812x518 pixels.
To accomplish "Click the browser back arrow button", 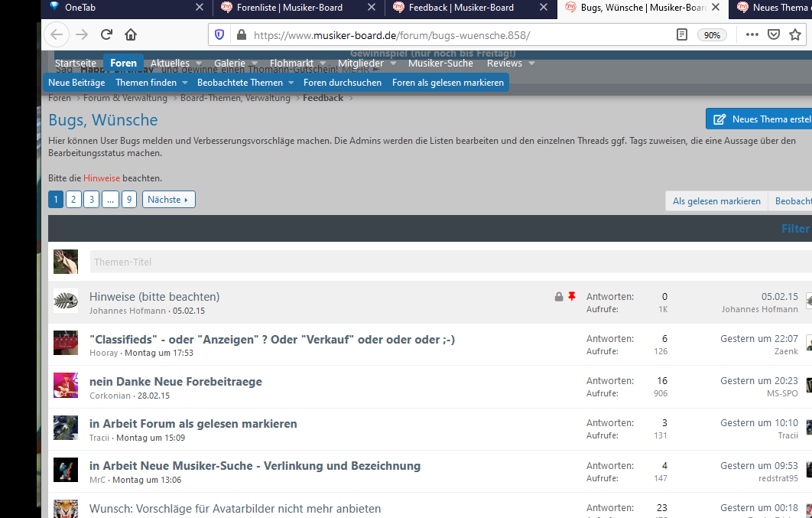I will point(57,34).
